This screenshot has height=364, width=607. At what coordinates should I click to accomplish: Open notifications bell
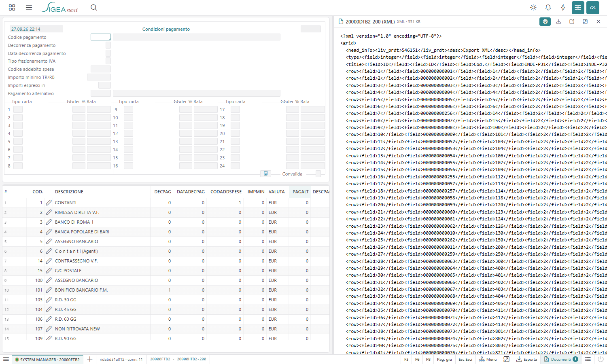[548, 7]
